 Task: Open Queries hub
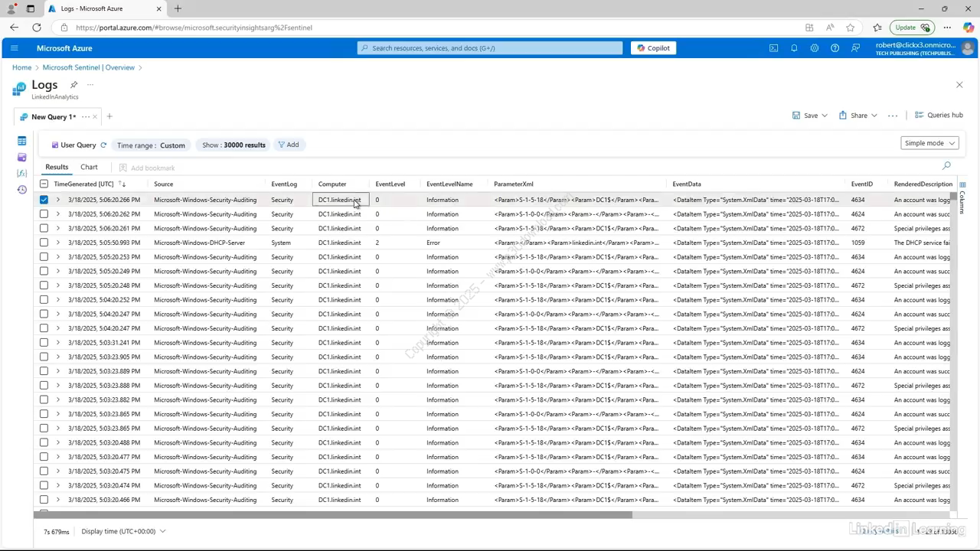939,116
